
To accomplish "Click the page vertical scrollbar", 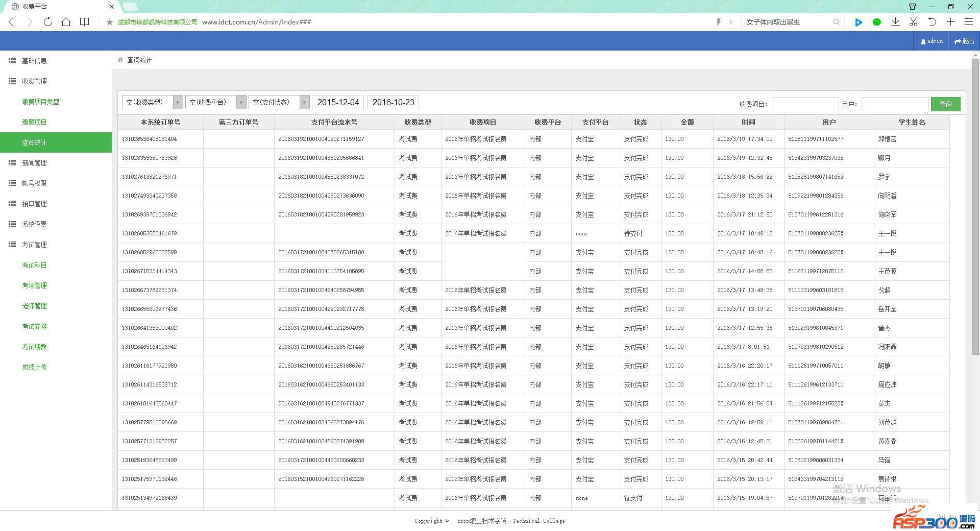I will (x=975, y=204).
